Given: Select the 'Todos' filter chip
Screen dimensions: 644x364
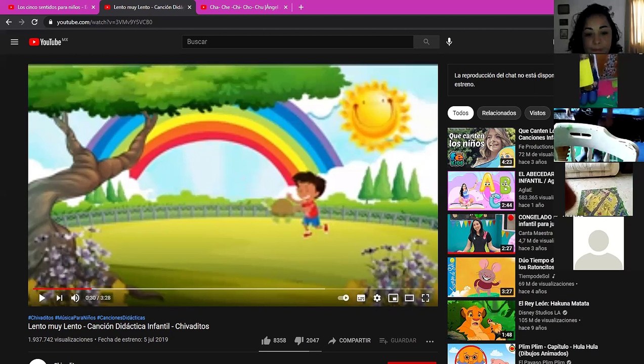Looking at the screenshot, I should [460, 113].
